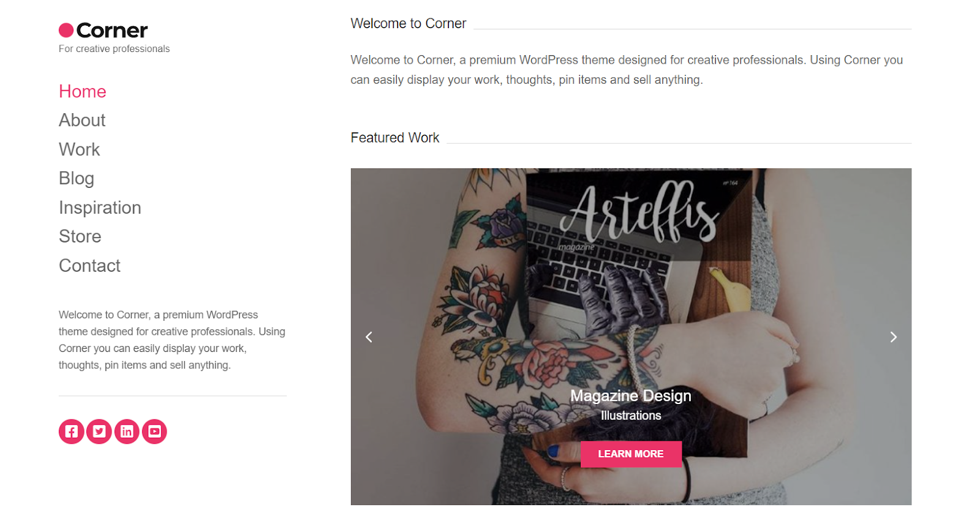Open the About page
Image resolution: width=980 pixels, height=513 pixels.
tap(82, 120)
